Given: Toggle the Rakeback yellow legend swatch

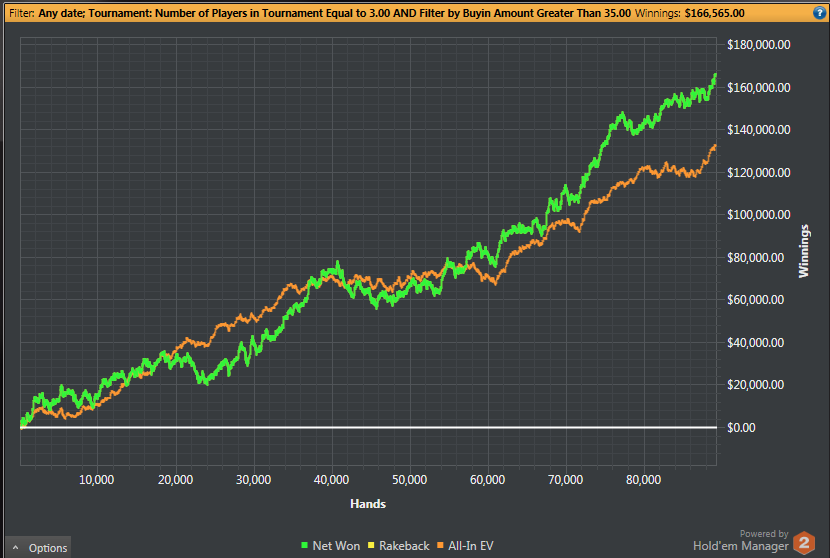Looking at the screenshot, I should pyautogui.click(x=371, y=545).
